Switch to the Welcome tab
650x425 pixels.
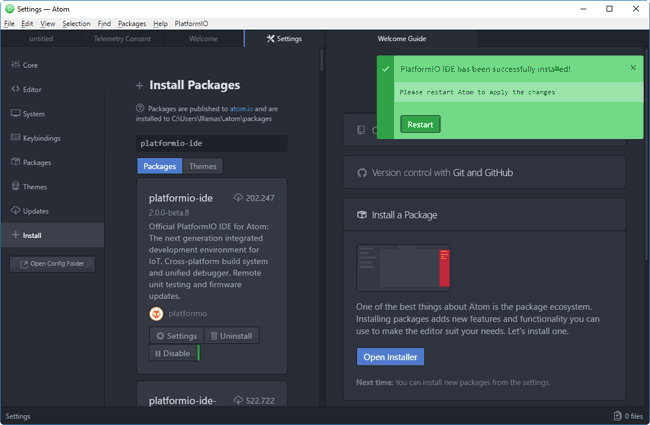[203, 39]
